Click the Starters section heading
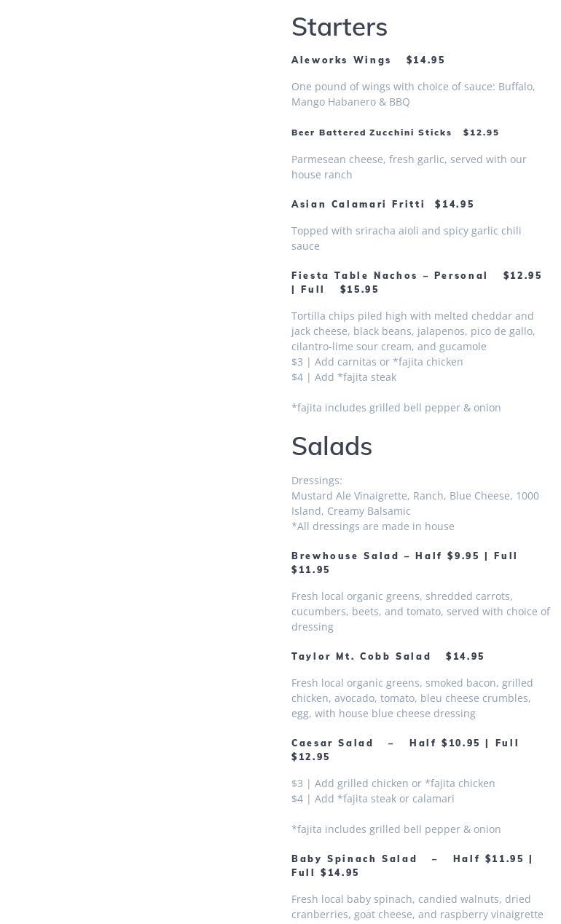Image resolution: width=561 pixels, height=924 pixels. point(340,27)
